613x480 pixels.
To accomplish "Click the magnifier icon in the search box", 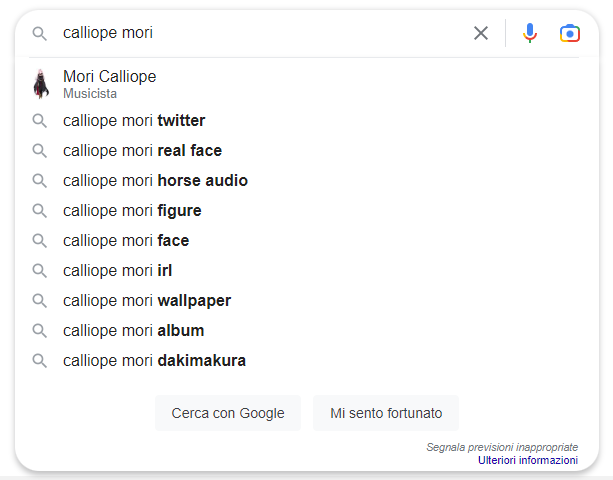I will pyautogui.click(x=39, y=34).
